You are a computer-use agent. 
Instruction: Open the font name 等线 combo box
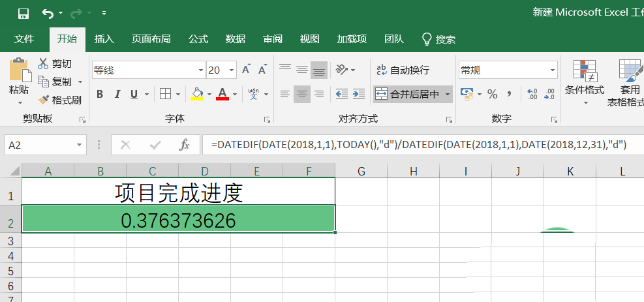148,70
